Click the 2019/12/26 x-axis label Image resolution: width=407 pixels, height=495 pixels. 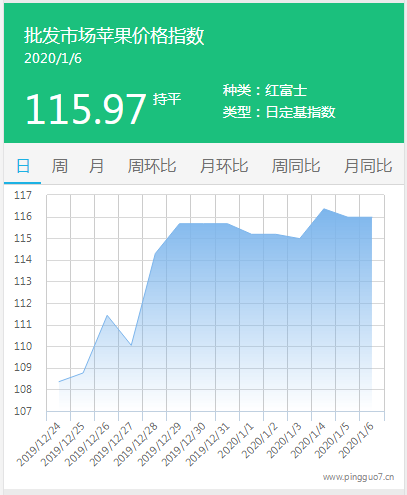[x=87, y=444]
